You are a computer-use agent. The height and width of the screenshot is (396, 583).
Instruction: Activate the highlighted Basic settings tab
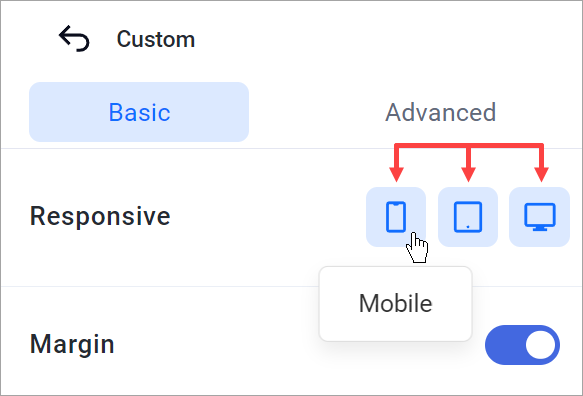pyautogui.click(x=139, y=112)
